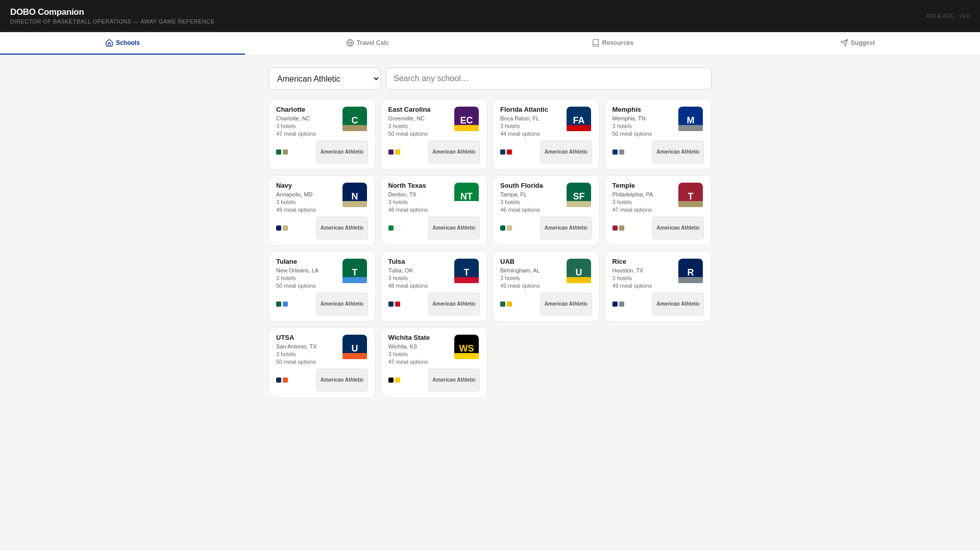
Task: Go to the Resources tab
Action: click(612, 43)
